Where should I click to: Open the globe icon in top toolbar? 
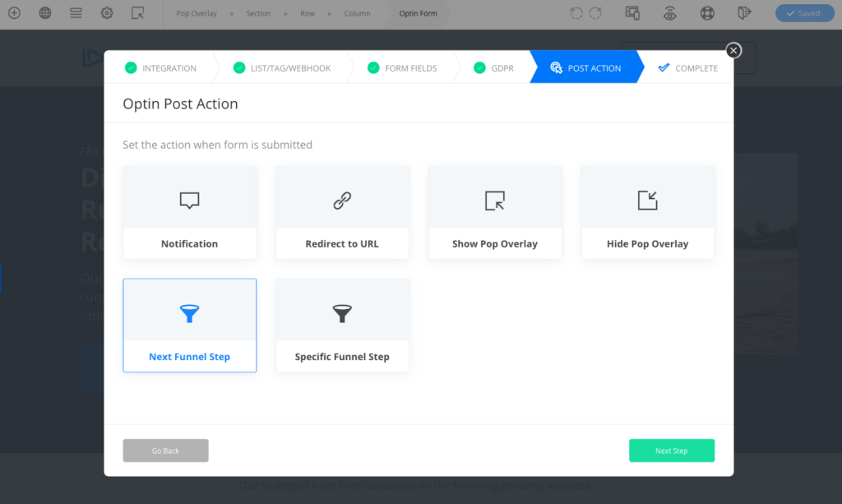[45, 13]
